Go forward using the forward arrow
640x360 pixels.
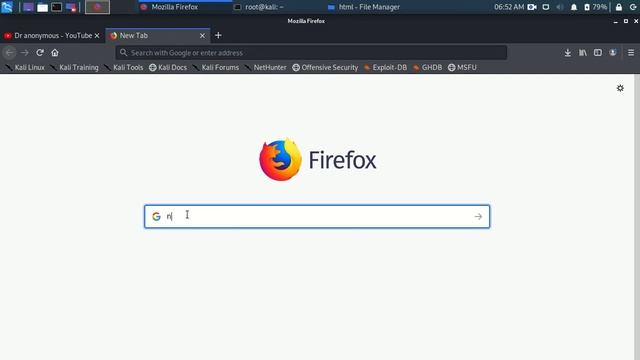point(24,53)
